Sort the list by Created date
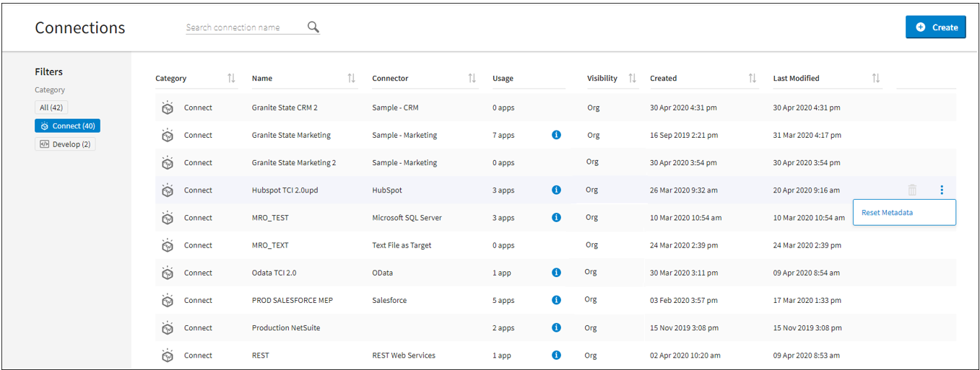This screenshot has height=370, width=980. click(752, 78)
